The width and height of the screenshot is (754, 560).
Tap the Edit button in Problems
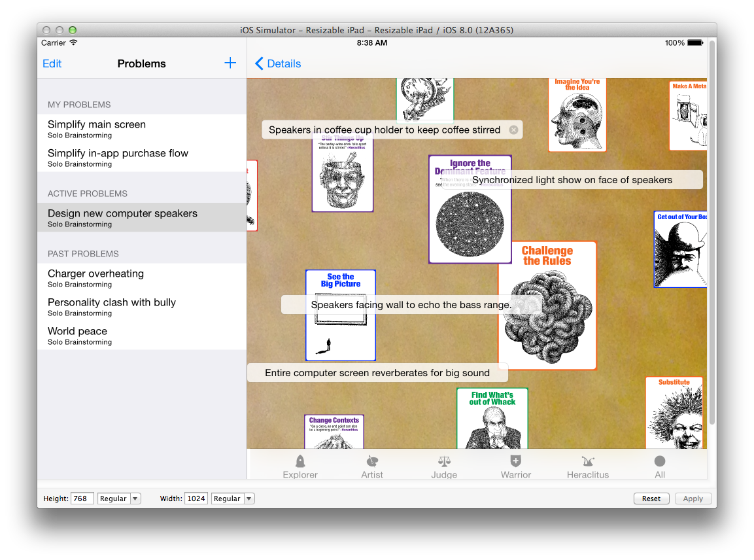tap(52, 63)
